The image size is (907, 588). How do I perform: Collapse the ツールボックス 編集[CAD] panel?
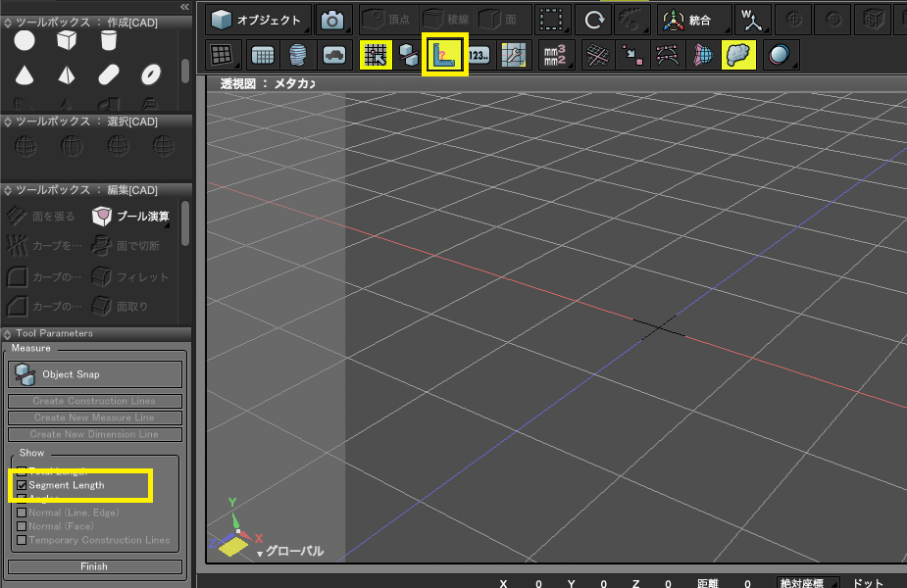point(8,190)
